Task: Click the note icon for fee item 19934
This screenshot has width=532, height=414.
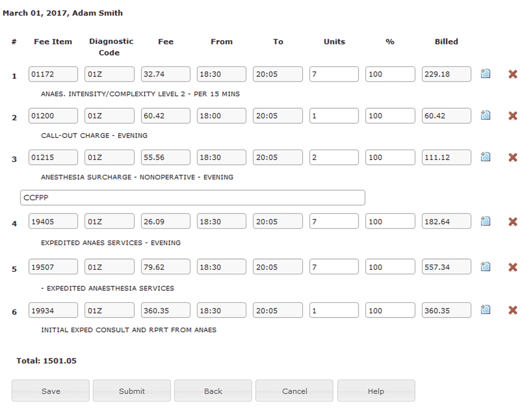Action: pos(485,310)
